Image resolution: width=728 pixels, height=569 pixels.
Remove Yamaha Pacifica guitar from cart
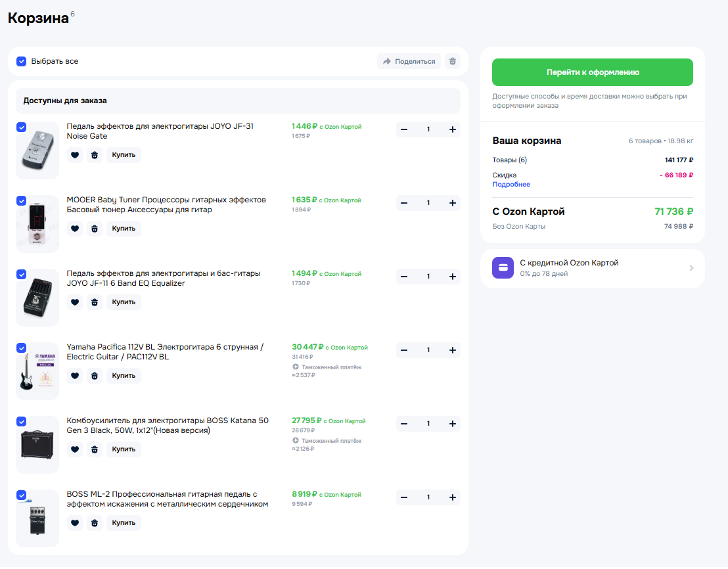(x=95, y=376)
